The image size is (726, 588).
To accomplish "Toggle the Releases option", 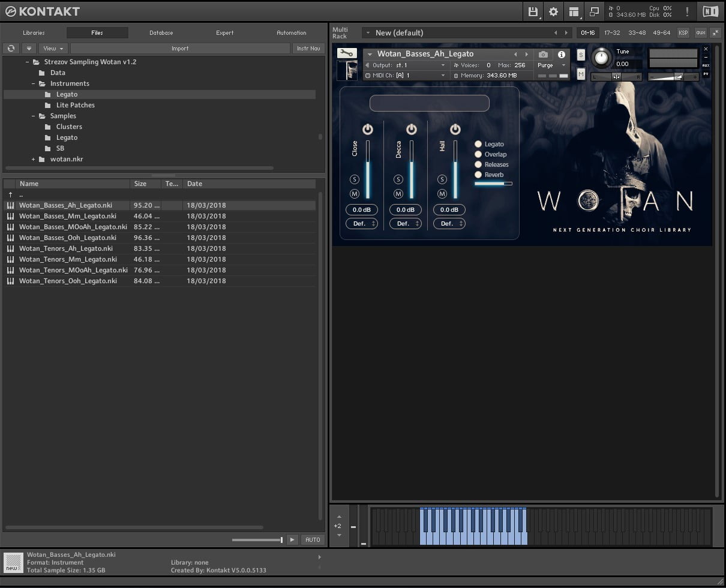I will (478, 164).
